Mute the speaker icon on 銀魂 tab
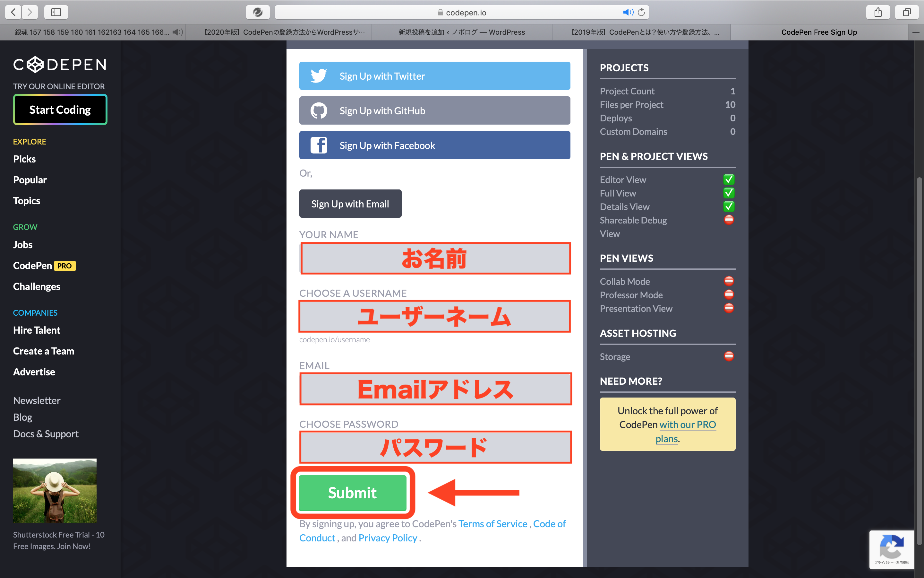The image size is (924, 578). click(x=177, y=32)
